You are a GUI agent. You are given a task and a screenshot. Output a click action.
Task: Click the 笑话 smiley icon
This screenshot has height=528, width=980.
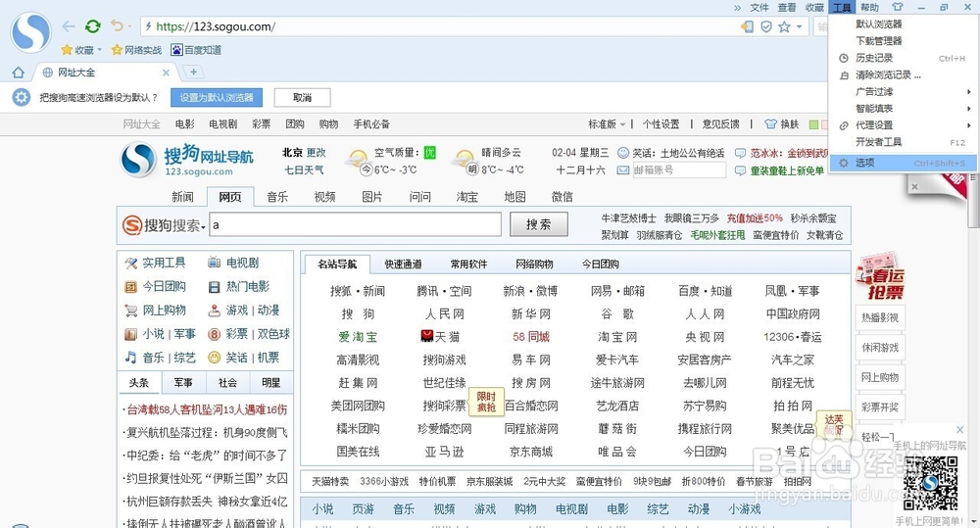point(215,358)
